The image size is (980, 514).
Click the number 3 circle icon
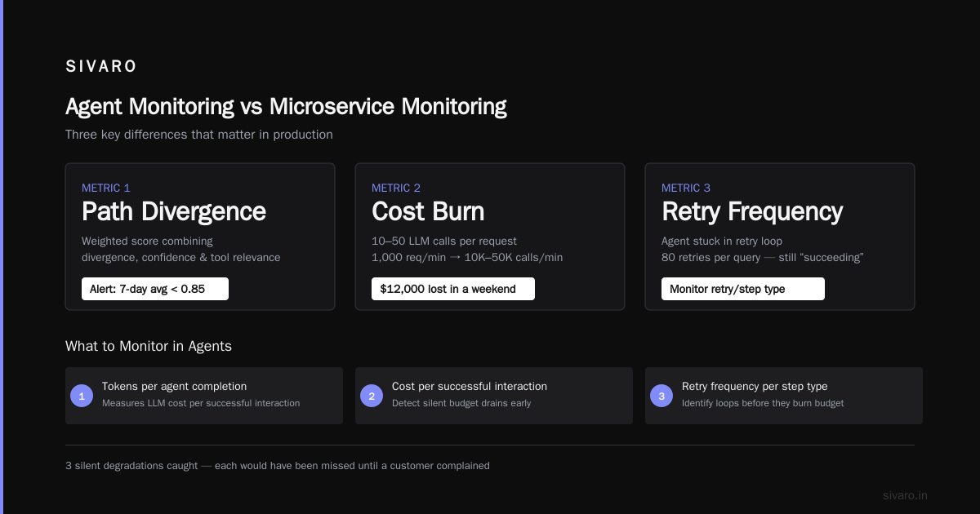pyautogui.click(x=661, y=396)
